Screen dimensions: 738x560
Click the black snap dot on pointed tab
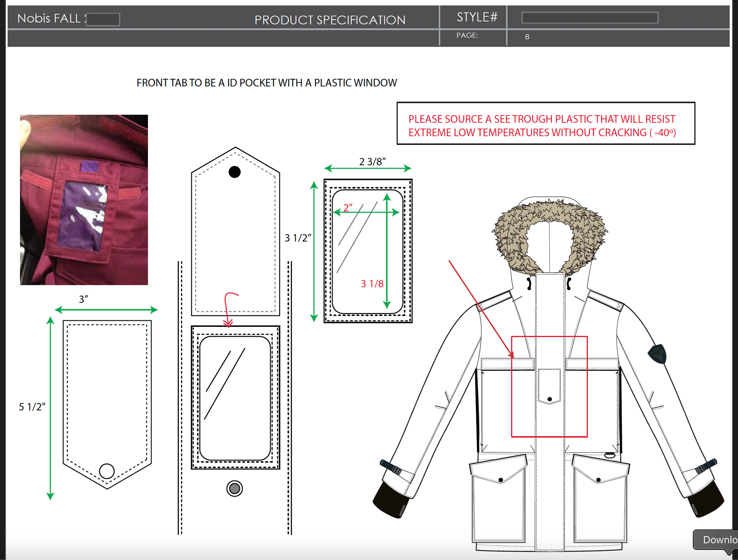234,172
